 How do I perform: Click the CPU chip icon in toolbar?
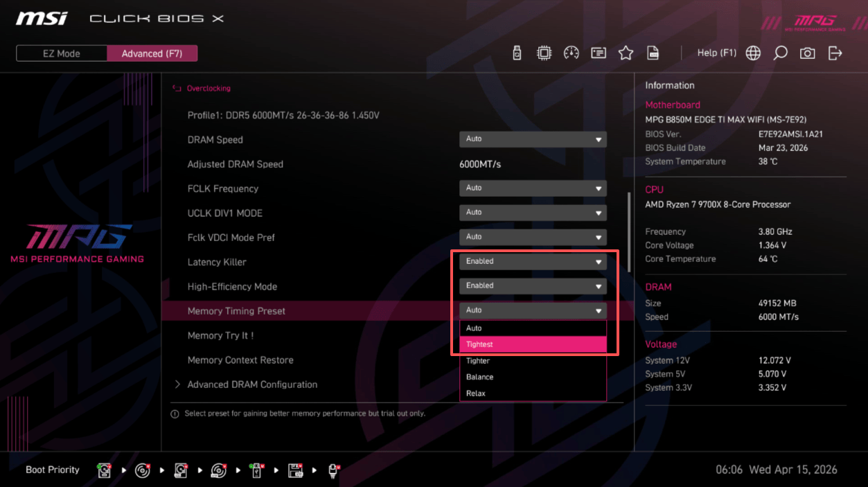tap(544, 53)
